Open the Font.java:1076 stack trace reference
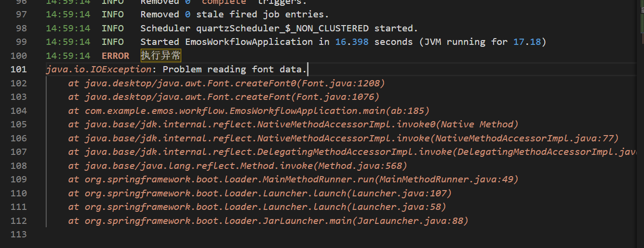644x248 pixels. pos(338,97)
